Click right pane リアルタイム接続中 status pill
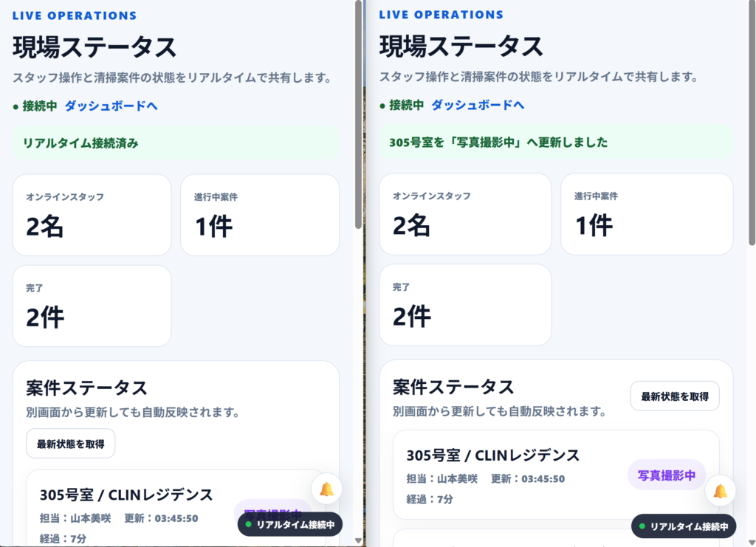This screenshot has width=756, height=547. 684,526
